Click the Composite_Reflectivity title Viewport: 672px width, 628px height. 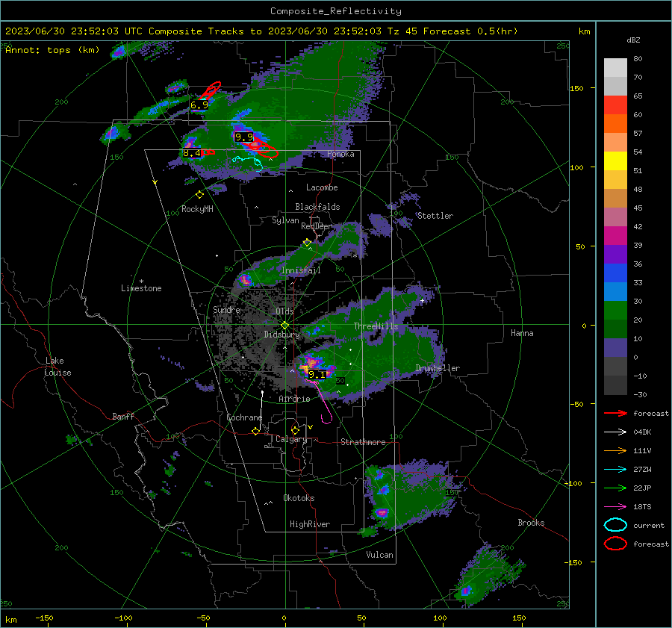click(336, 11)
